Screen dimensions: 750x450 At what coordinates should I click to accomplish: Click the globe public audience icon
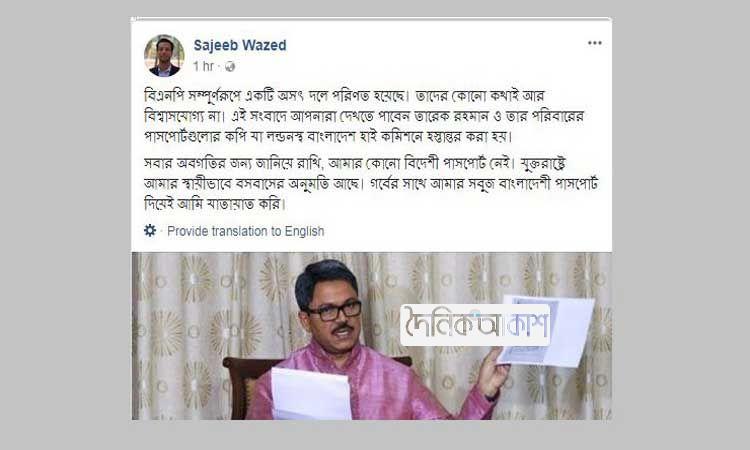coord(230,66)
